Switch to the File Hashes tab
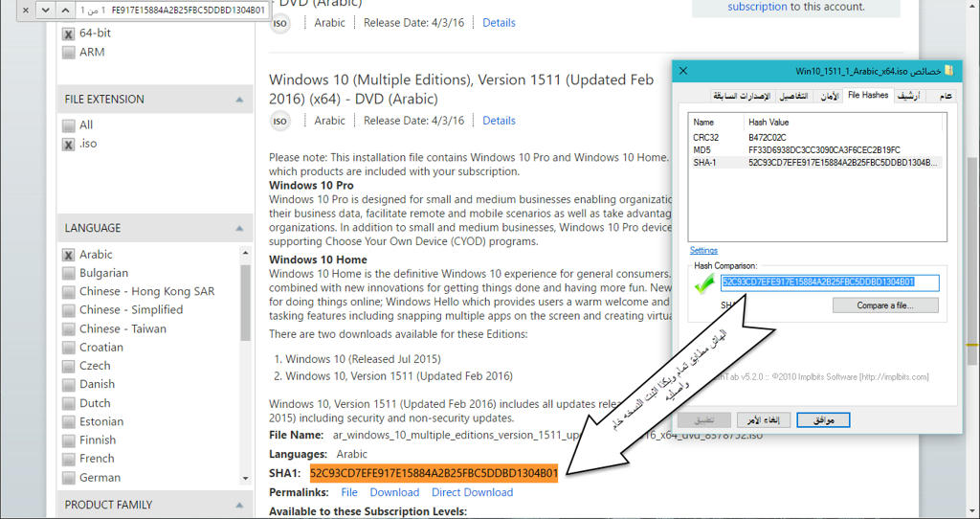This screenshot has width=980, height=519. coord(867,95)
